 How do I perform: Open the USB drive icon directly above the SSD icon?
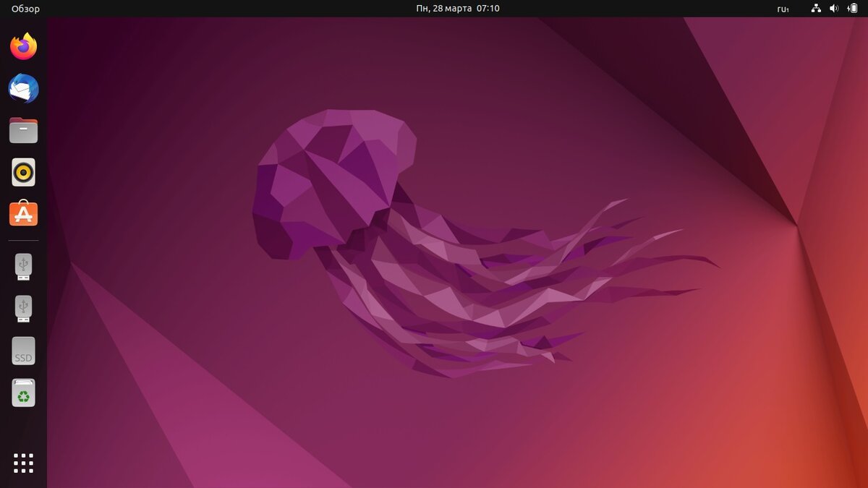point(23,309)
